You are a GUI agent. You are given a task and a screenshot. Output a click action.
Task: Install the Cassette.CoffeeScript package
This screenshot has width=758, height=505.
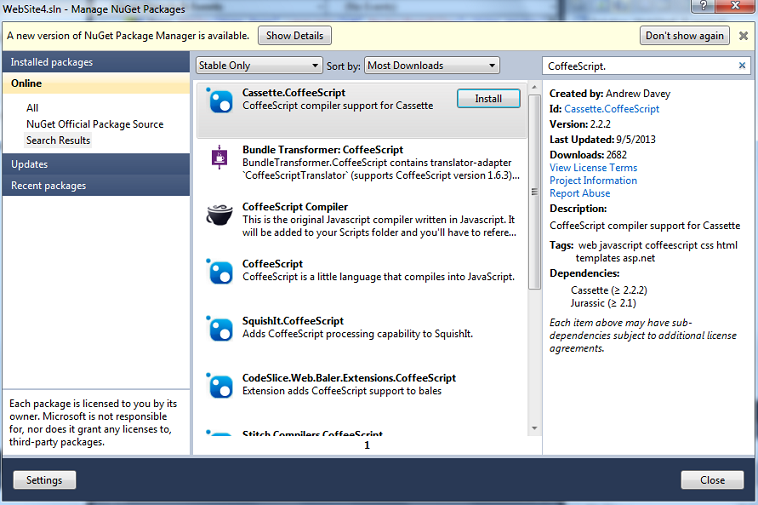tap(488, 99)
